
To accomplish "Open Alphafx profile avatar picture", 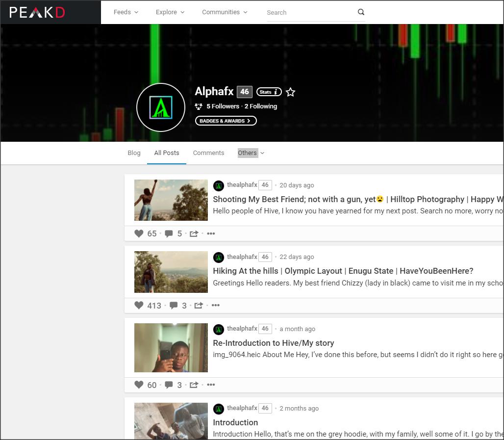I will [161, 107].
